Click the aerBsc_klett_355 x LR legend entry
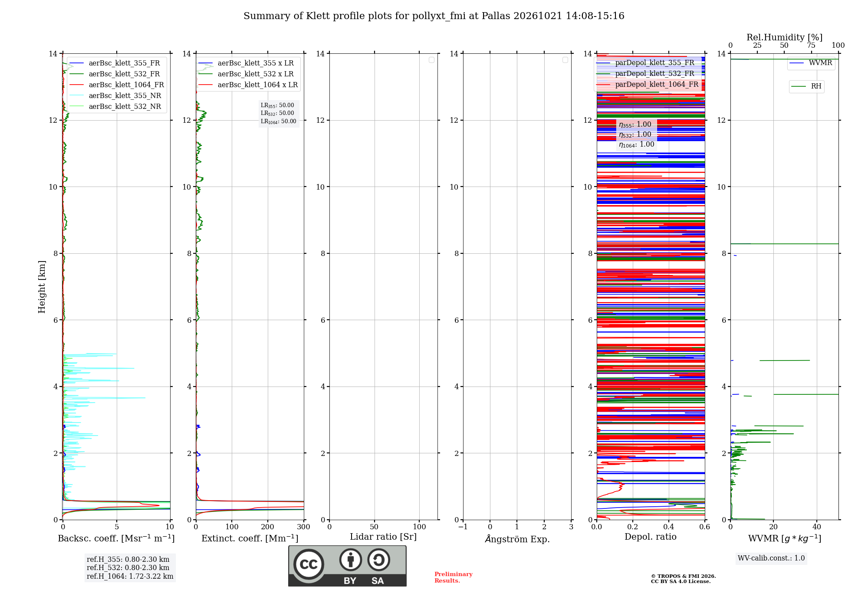868x590 pixels. pos(246,63)
